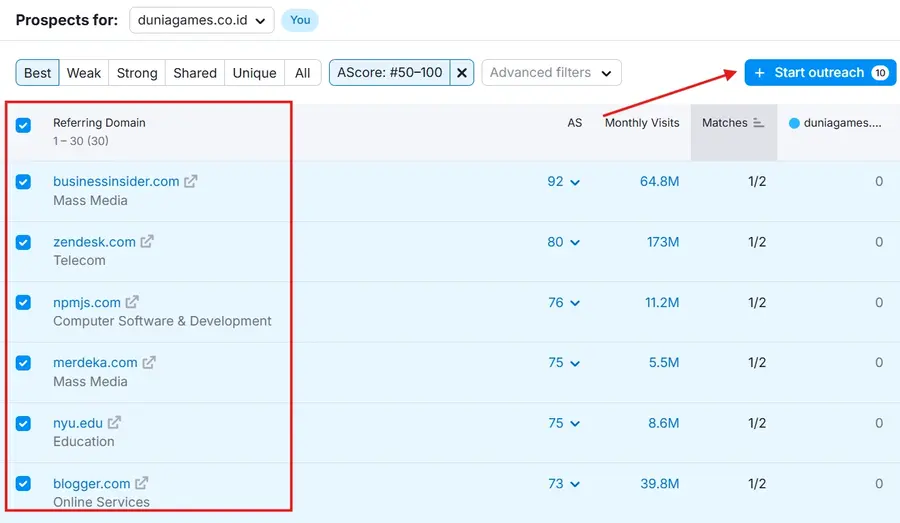Viewport: 900px width, 523px height.
Task: Click 11.2M monthly visits value
Action: point(662,303)
